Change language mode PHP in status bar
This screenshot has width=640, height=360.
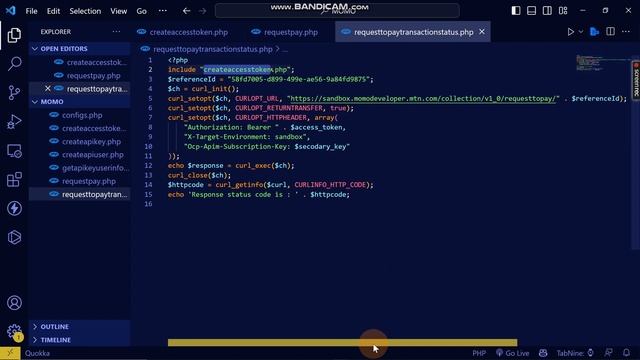pos(479,353)
